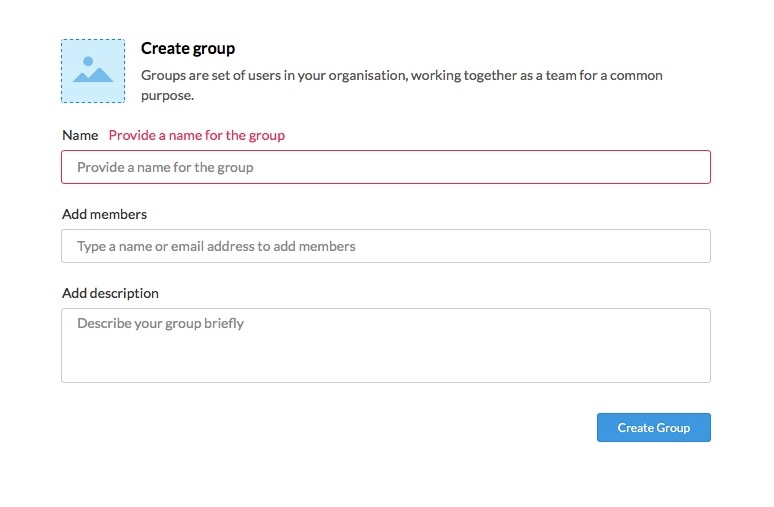Image resolution: width=774 pixels, height=507 pixels.
Task: Click the 'Add description' label
Action: [x=110, y=293]
